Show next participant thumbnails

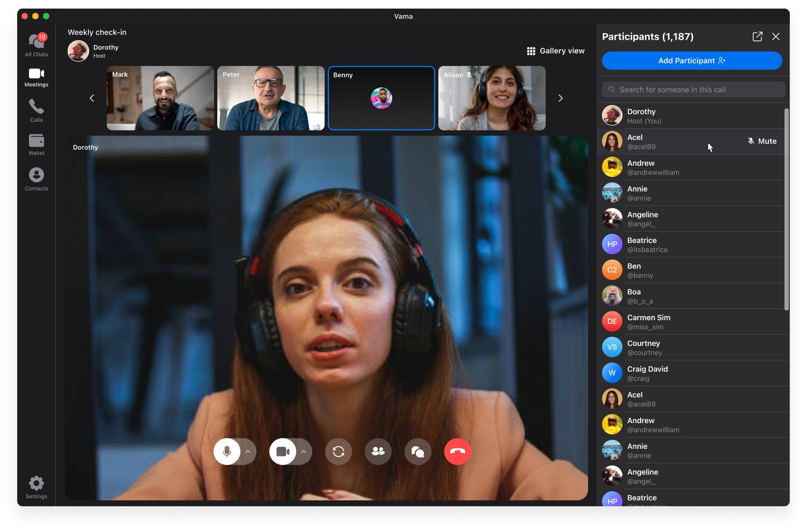pos(560,98)
